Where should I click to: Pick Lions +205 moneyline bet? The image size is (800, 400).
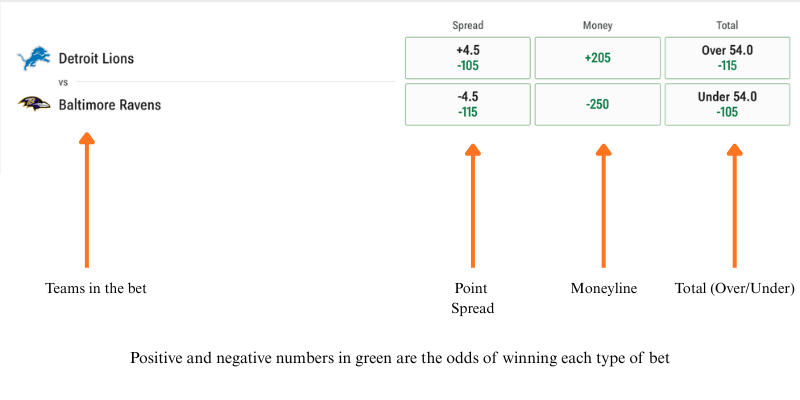(597, 58)
